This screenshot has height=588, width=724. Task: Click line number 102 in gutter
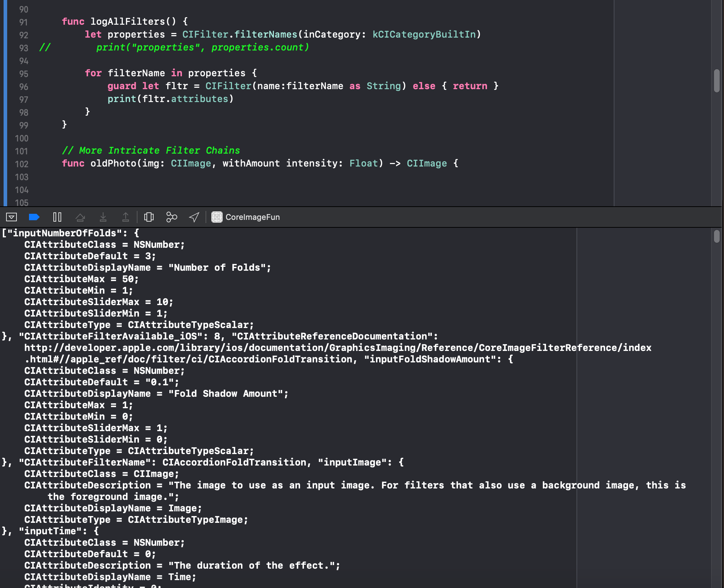coord(21,164)
